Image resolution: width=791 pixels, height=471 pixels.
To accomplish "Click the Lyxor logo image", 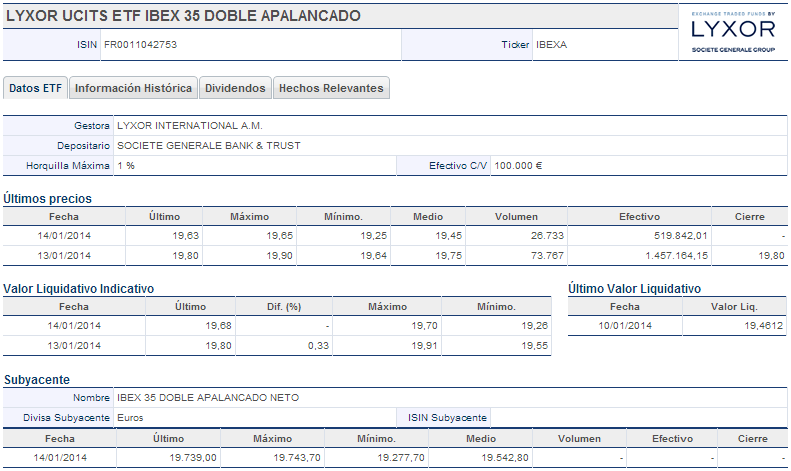I will [x=733, y=32].
